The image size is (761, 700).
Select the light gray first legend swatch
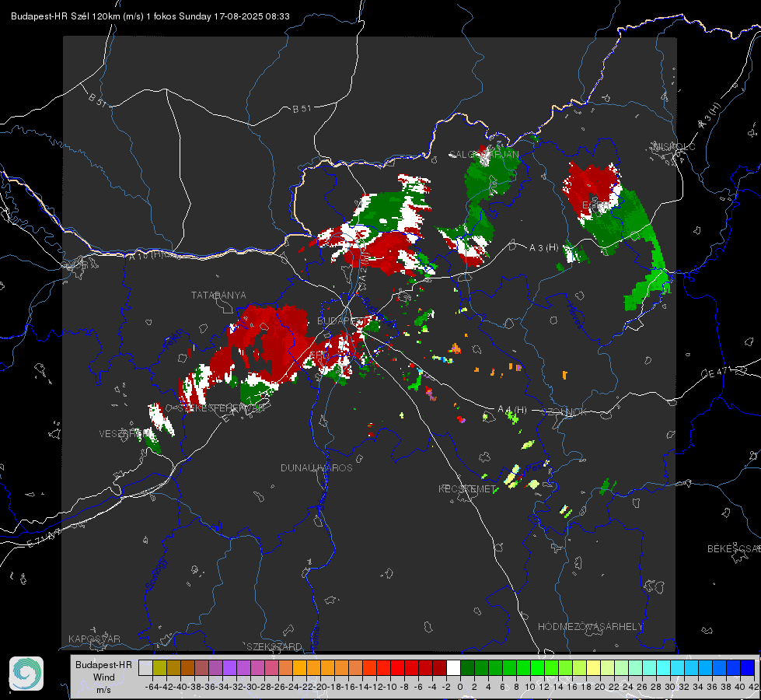pyautogui.click(x=145, y=667)
